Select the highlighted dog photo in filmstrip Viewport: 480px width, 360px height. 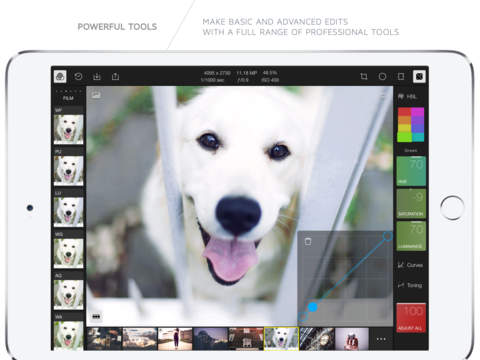[281, 339]
